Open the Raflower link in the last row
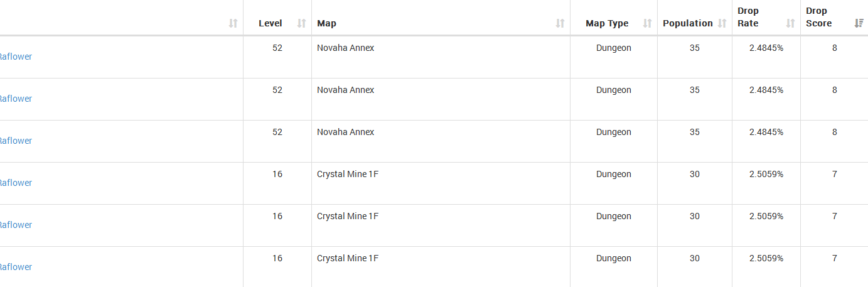Screen dimensions: 868x287 tap(15, 267)
